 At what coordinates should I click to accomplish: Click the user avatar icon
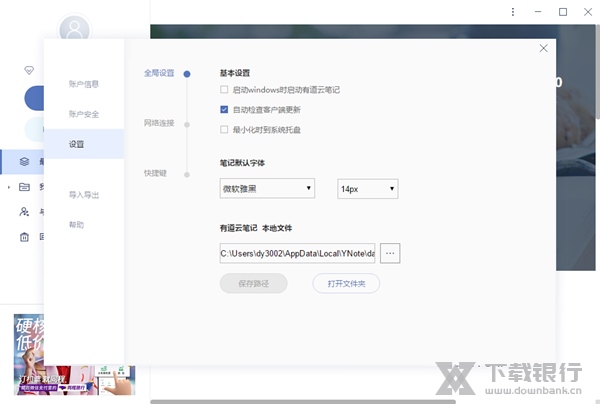74,29
